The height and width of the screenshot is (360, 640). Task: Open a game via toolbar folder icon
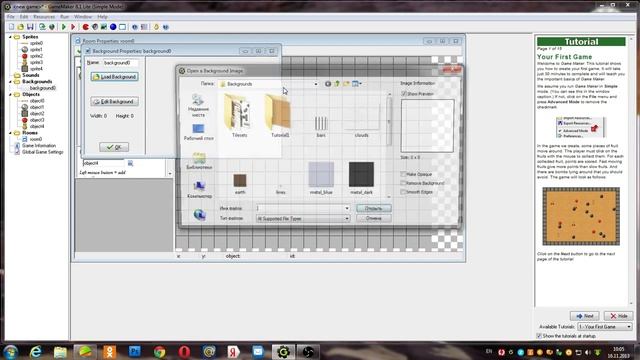click(20, 27)
